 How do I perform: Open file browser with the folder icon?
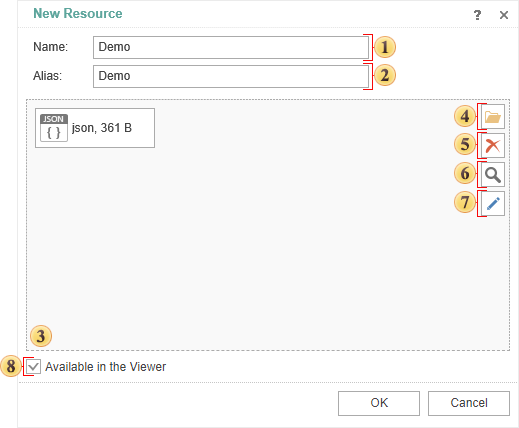(493, 117)
